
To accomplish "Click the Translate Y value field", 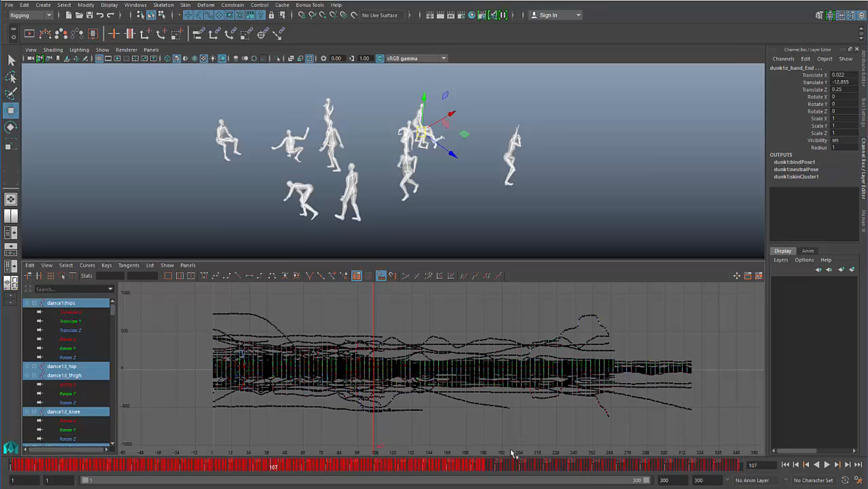I will (844, 82).
